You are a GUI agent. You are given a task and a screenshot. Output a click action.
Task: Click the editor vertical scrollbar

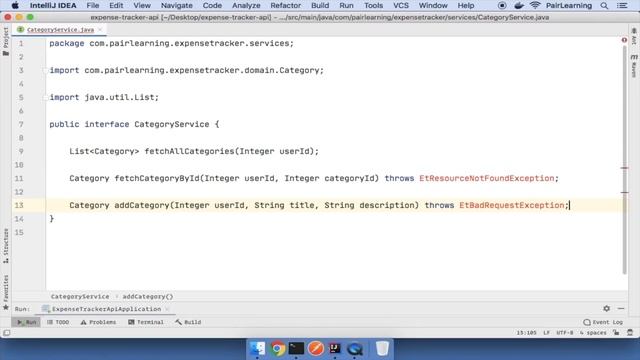point(624,159)
